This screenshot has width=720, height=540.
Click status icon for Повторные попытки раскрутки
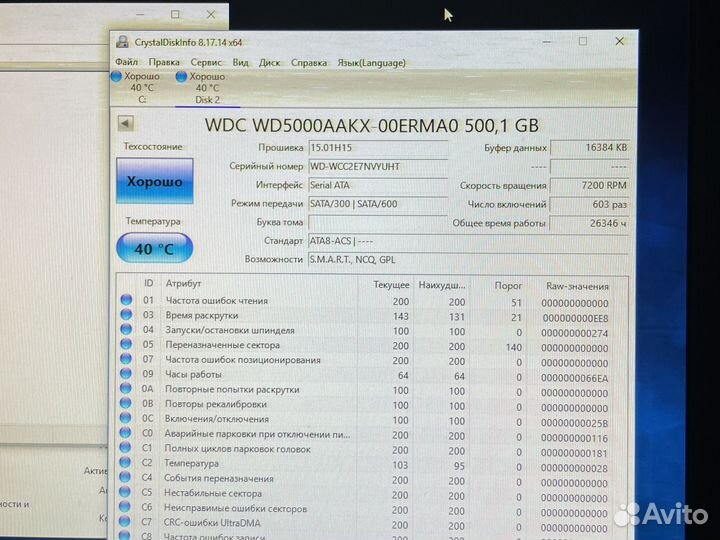click(x=125, y=388)
